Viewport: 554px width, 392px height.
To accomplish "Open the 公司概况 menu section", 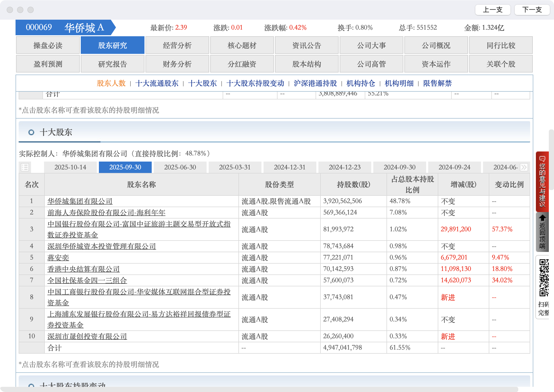I will [436, 45].
